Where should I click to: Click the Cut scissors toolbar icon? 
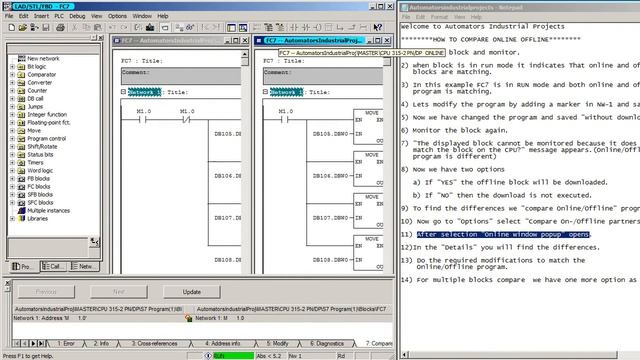75,27
